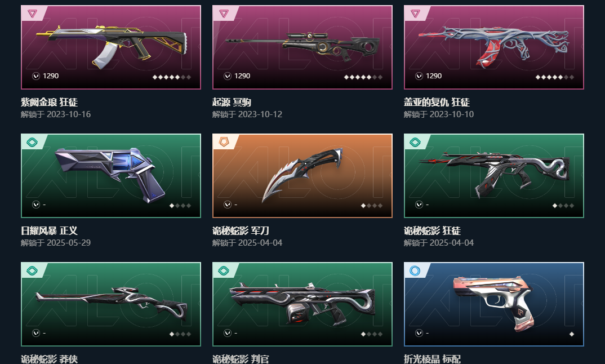Click the 1290 price on 盖亚的复仇 狂徒
Viewport: 605px width, 364px height.
coord(434,76)
